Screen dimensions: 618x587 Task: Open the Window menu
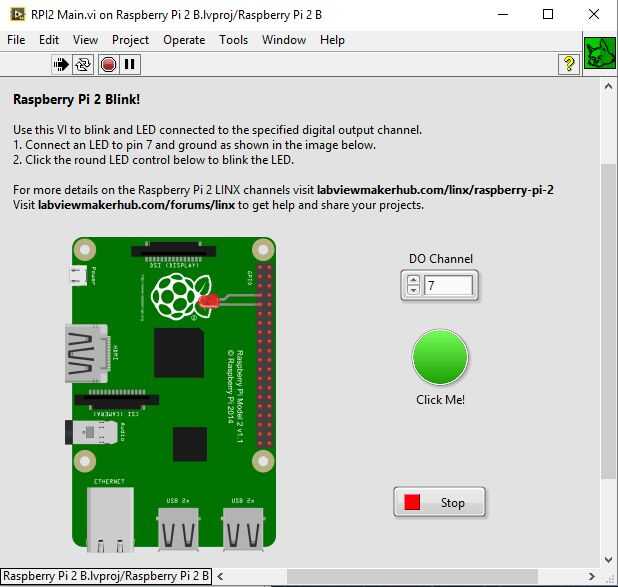tap(284, 40)
